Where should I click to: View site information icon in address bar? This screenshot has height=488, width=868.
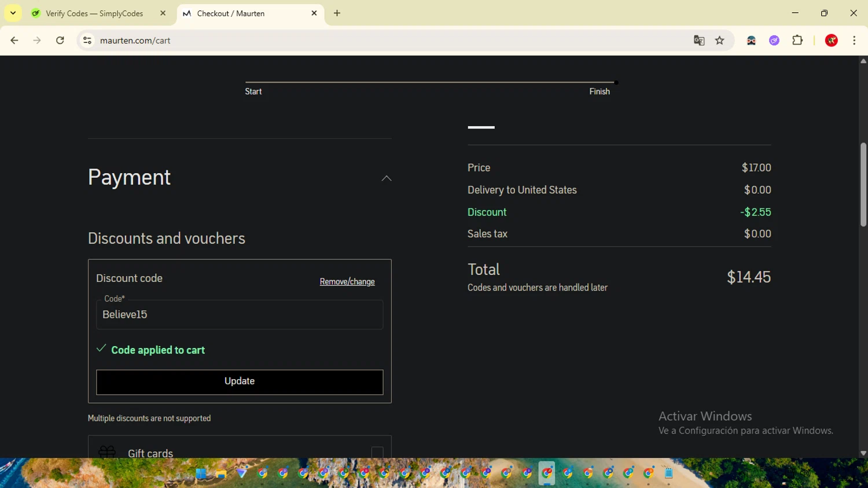[x=87, y=41]
